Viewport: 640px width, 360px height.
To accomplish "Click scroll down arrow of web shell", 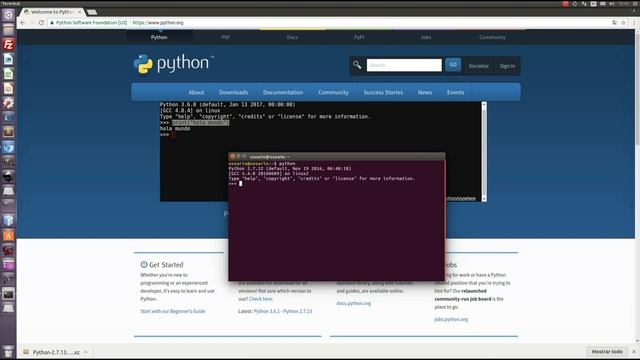I will [484, 199].
